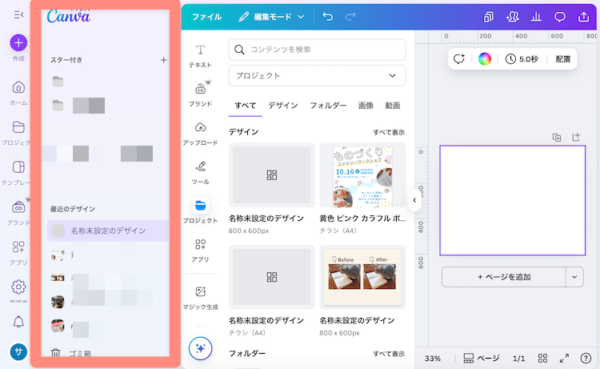The image size is (600, 369).
Task: Duplicate the page with copy icon
Action: click(557, 137)
